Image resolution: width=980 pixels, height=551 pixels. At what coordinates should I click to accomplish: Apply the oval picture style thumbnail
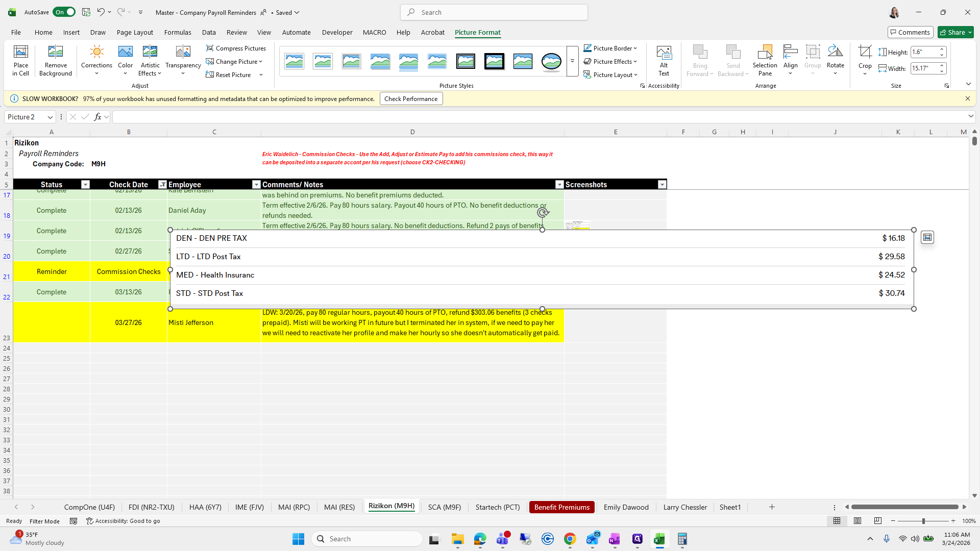[x=551, y=61]
